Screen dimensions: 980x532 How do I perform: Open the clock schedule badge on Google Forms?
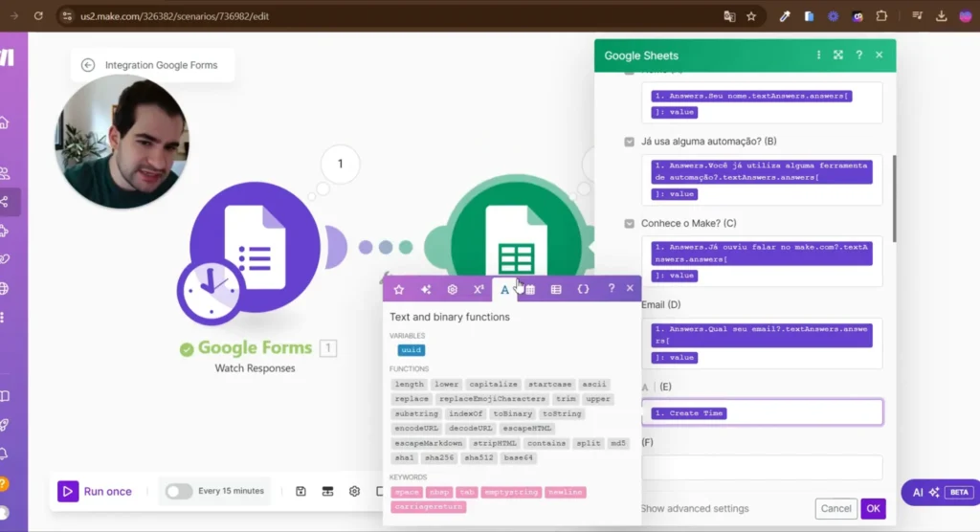(211, 291)
